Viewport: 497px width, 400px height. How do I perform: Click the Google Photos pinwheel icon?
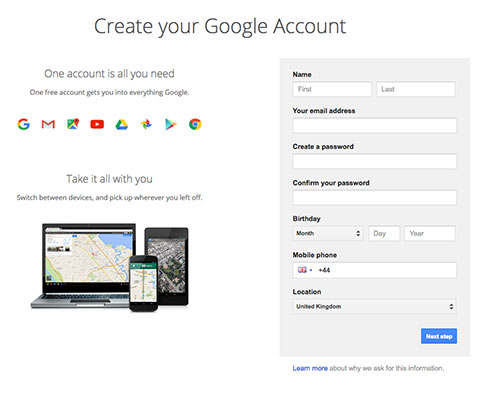coord(146,124)
